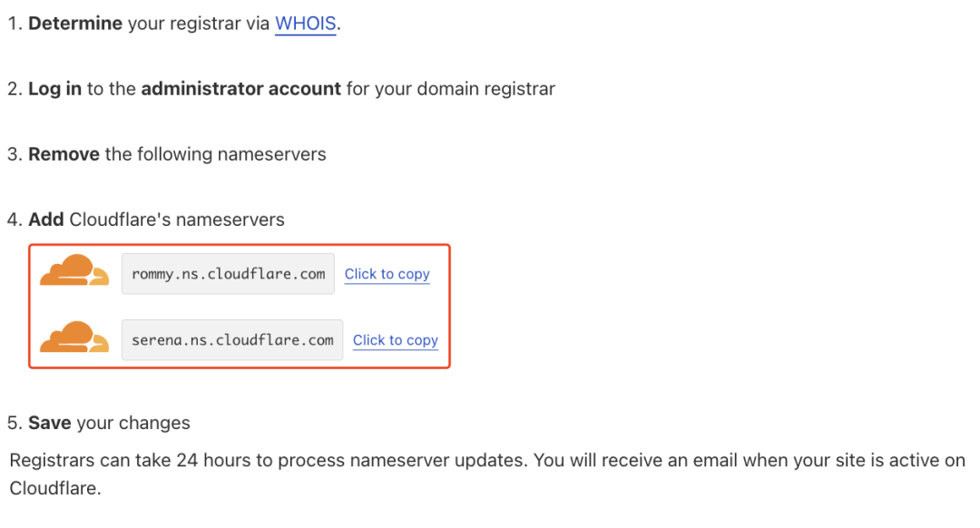Image resolution: width=980 pixels, height=528 pixels.
Task: Click Cloudflare logo beside rommy nameserver
Action: tap(73, 272)
